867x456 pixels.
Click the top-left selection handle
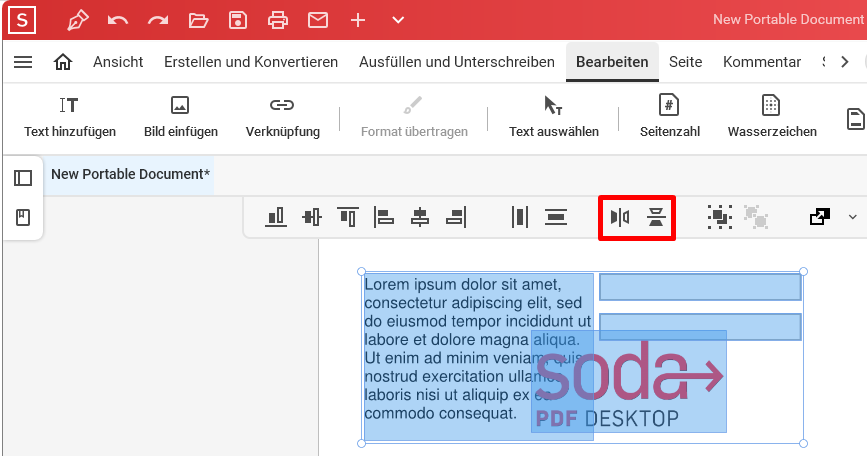(362, 271)
